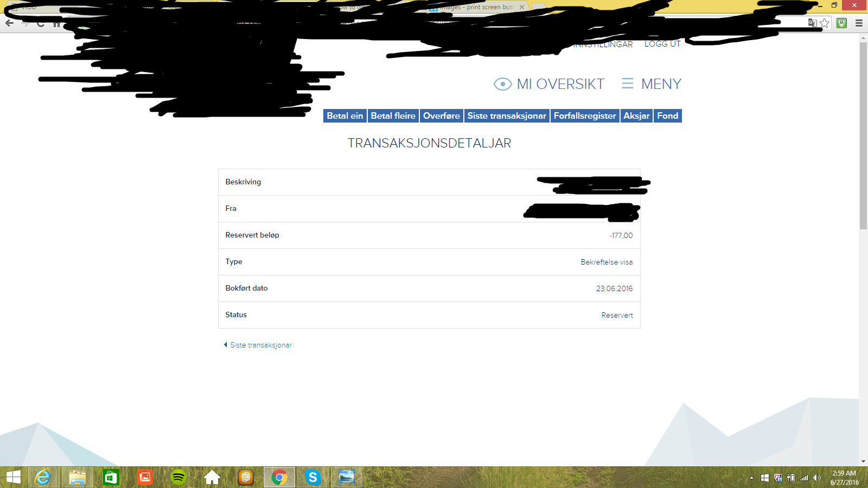Click the browser back arrow
Viewport: 868px width, 488px height.
tap(9, 23)
